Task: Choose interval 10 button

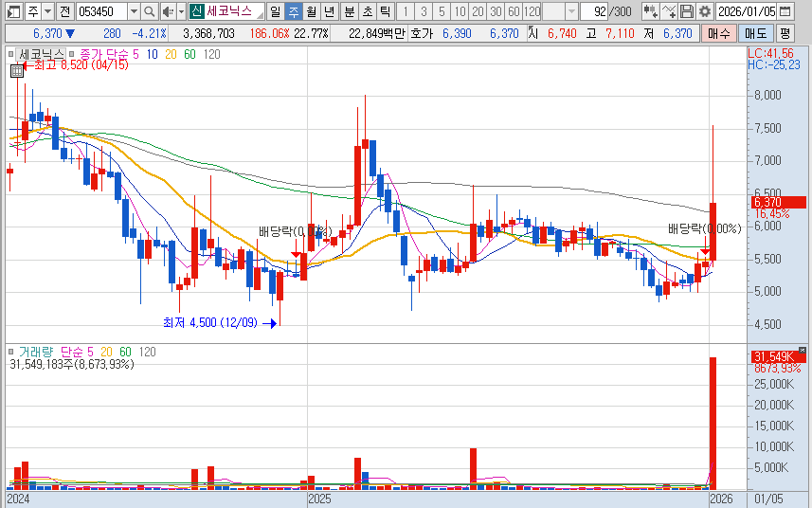Action: pyautogui.click(x=460, y=10)
